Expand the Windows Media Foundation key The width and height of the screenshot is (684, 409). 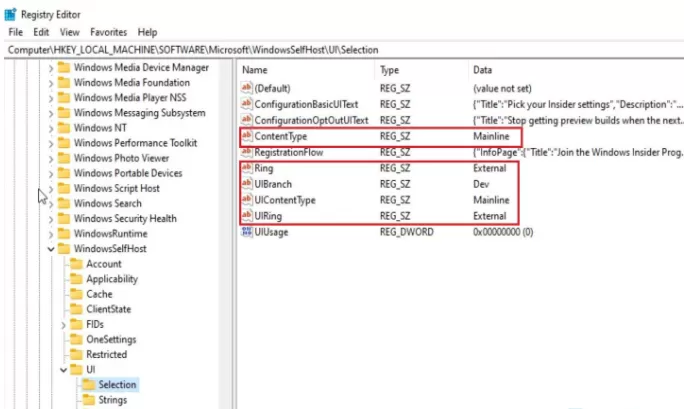tap(51, 83)
